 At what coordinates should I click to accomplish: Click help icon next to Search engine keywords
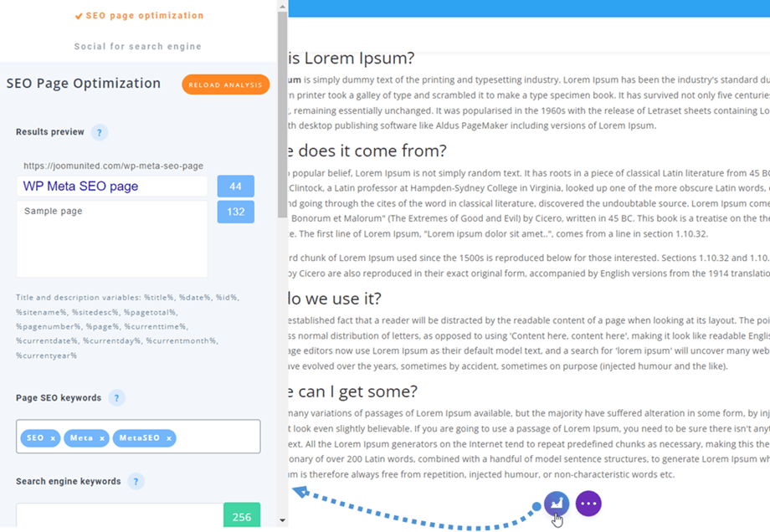point(136,482)
